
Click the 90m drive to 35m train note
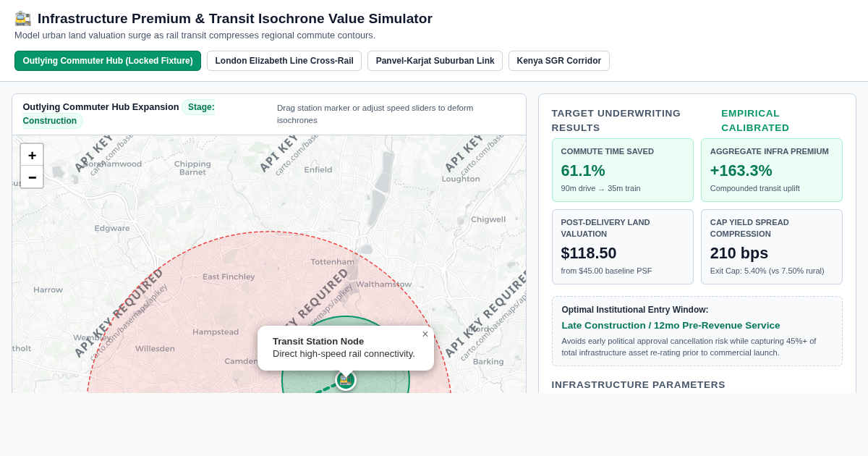click(x=600, y=188)
